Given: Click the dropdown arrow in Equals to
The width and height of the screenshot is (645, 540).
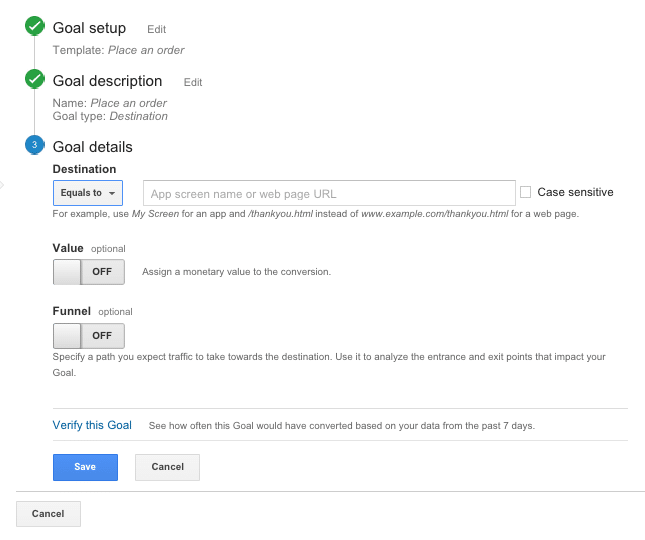Looking at the screenshot, I should pos(112,193).
